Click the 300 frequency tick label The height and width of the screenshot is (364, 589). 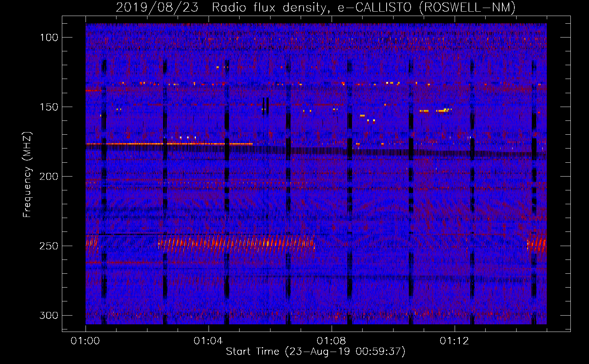coord(48,315)
